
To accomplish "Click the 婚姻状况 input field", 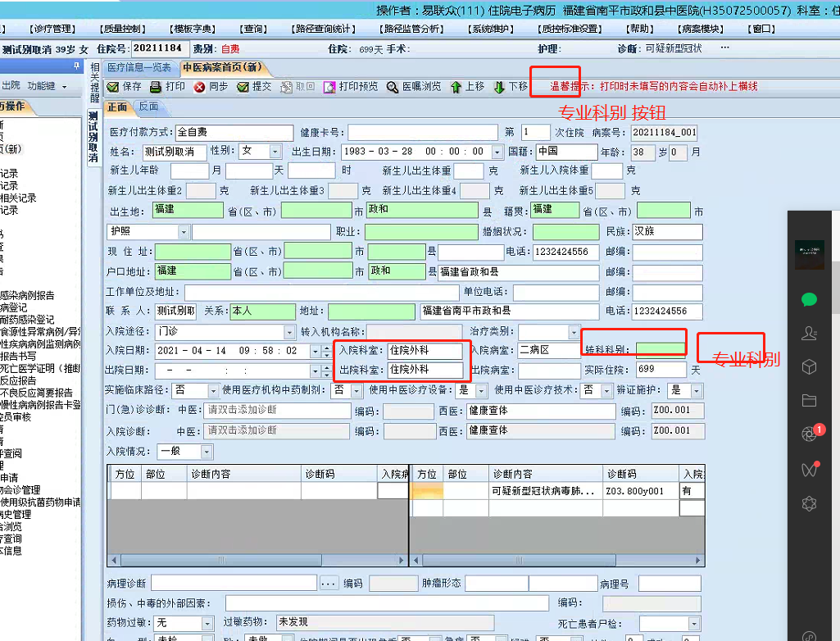I will [565, 232].
